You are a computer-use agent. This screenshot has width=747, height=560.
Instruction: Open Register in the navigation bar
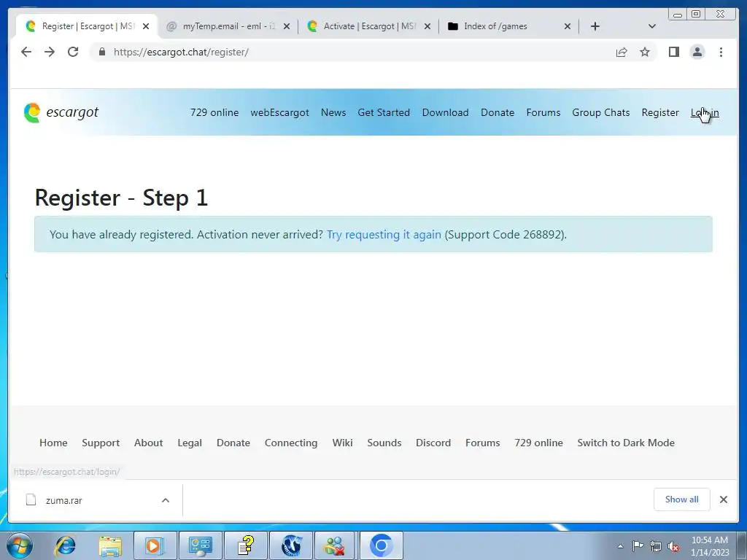point(659,112)
